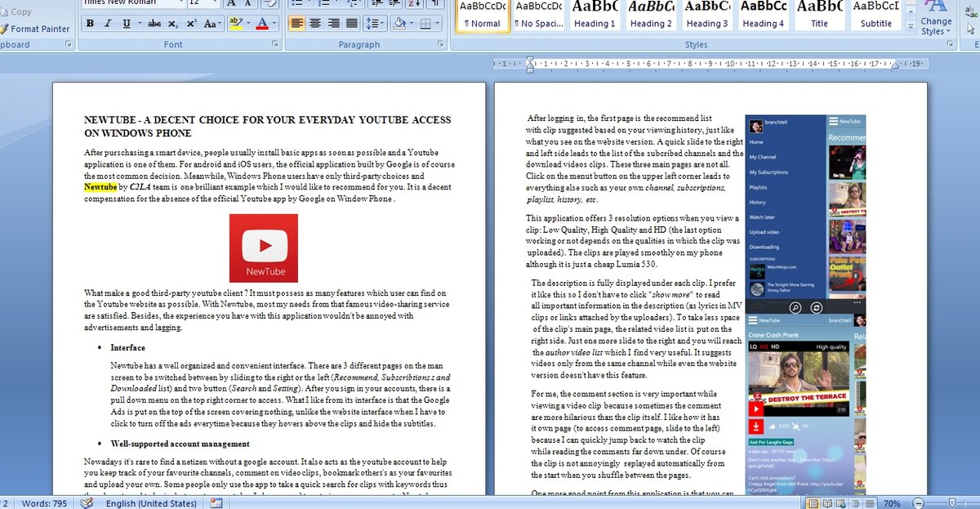Apply red font color
This screenshot has width=980, height=509.
pos(261,24)
